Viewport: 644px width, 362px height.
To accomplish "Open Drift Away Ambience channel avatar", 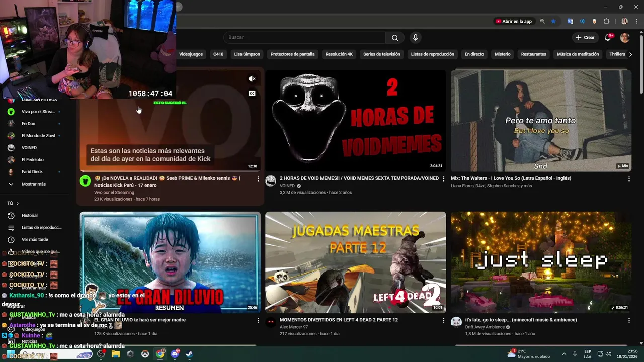I will tap(456, 322).
